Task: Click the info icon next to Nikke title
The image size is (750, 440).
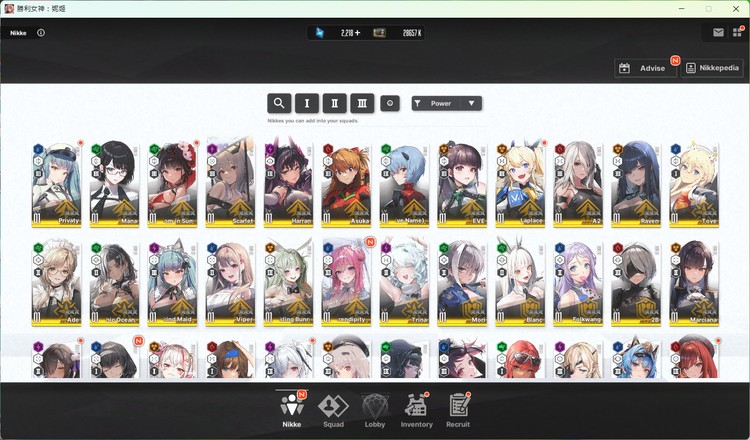Action: coord(41,32)
